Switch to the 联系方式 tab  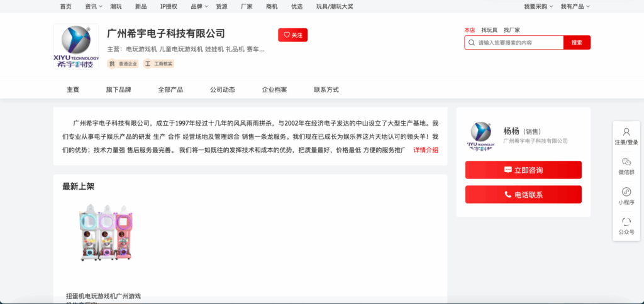coord(326,90)
